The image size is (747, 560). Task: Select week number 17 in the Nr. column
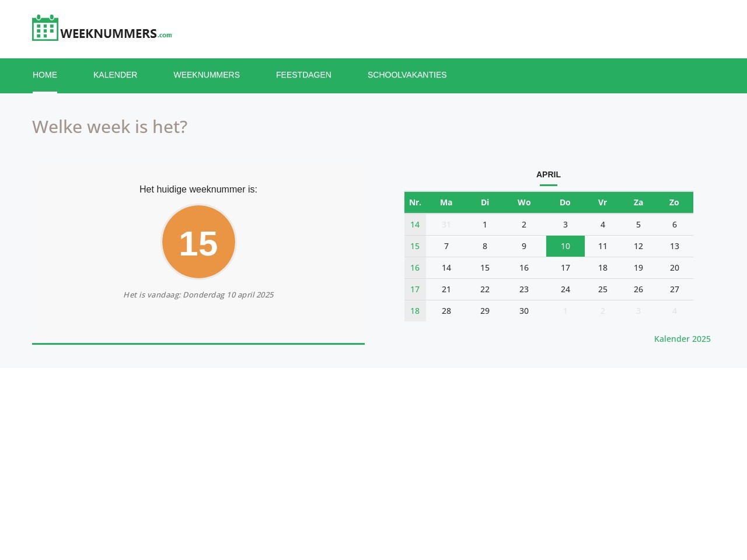(415, 289)
